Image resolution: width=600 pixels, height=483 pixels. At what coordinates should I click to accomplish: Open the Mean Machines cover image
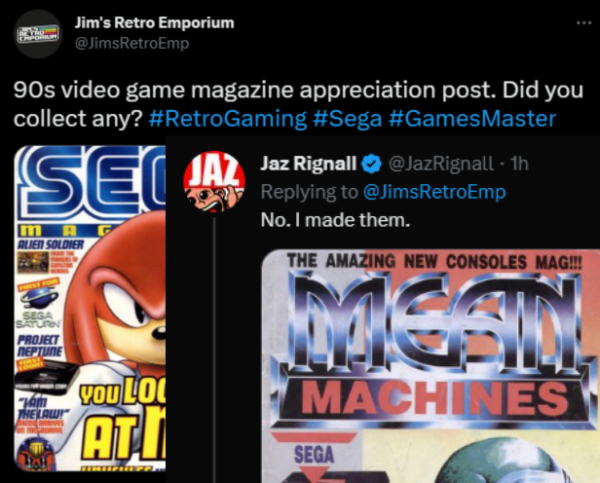430,366
